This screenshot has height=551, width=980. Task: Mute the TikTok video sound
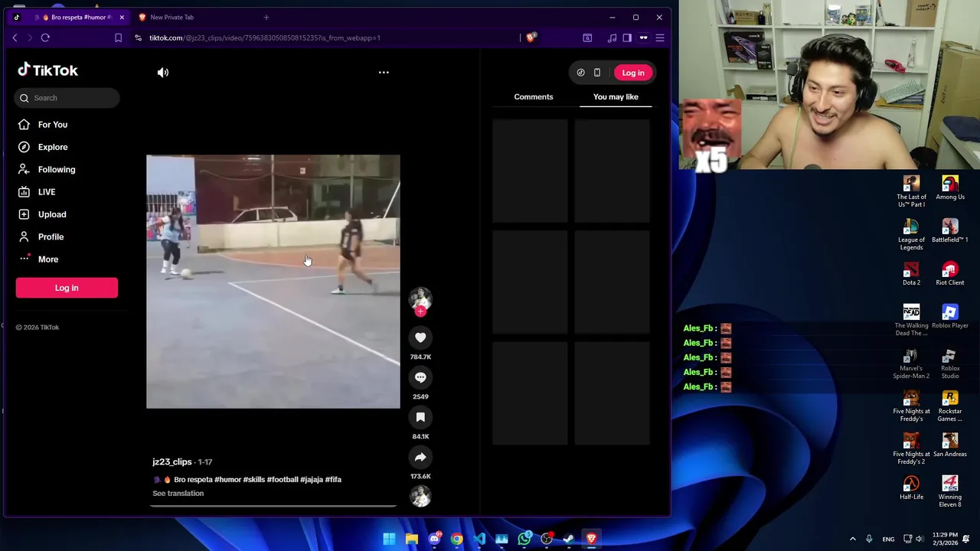click(163, 73)
